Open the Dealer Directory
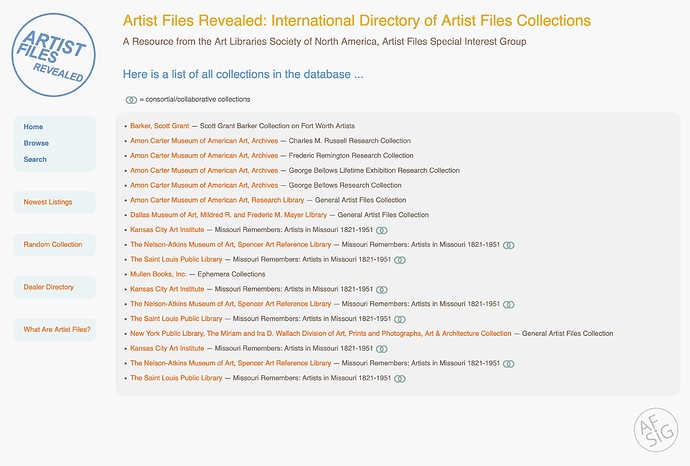The width and height of the screenshot is (690, 466). (x=49, y=287)
